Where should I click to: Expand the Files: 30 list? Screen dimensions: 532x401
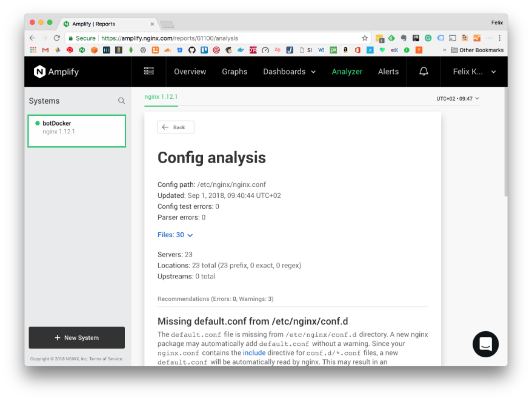coord(175,235)
